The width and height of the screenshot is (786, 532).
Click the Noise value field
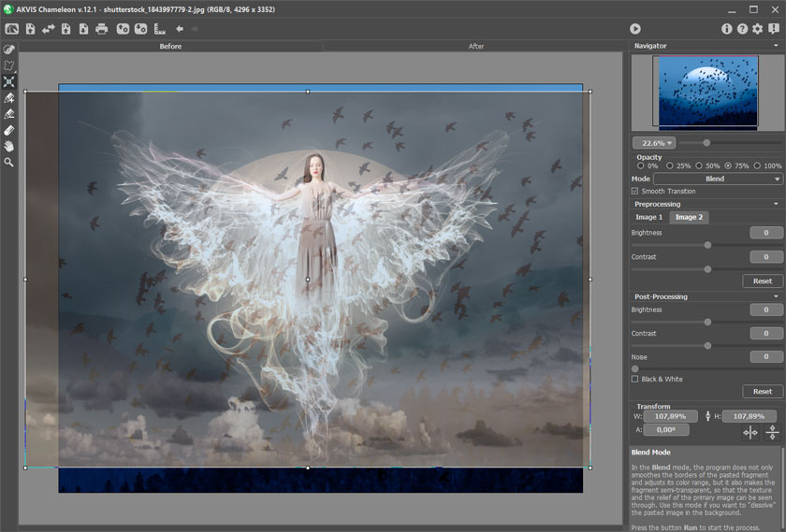tap(766, 356)
